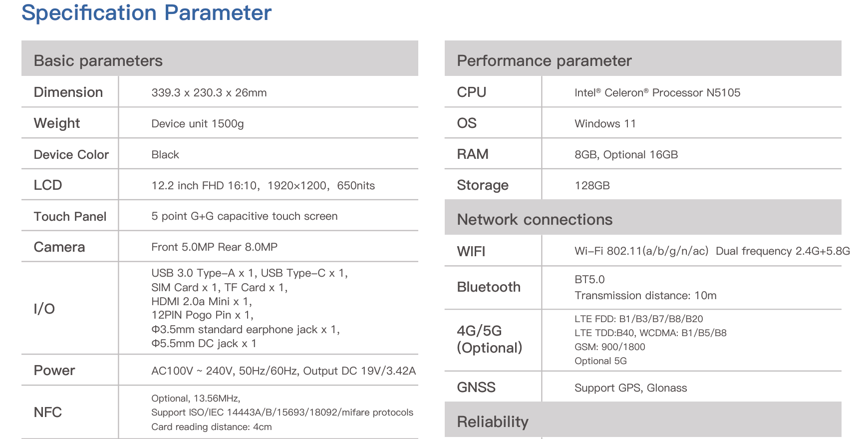Click the Reliability section header
Viewport: 868px width, 439px height.
pos(492,422)
